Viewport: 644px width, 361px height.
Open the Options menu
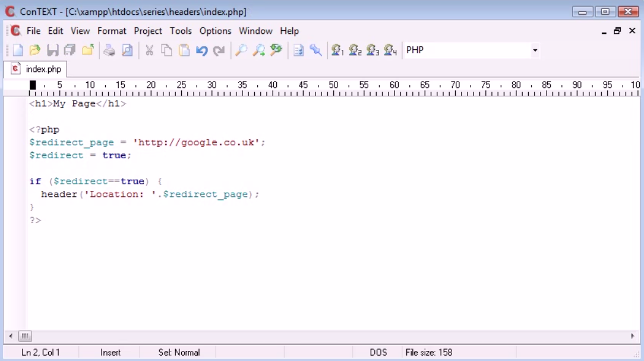click(x=215, y=31)
